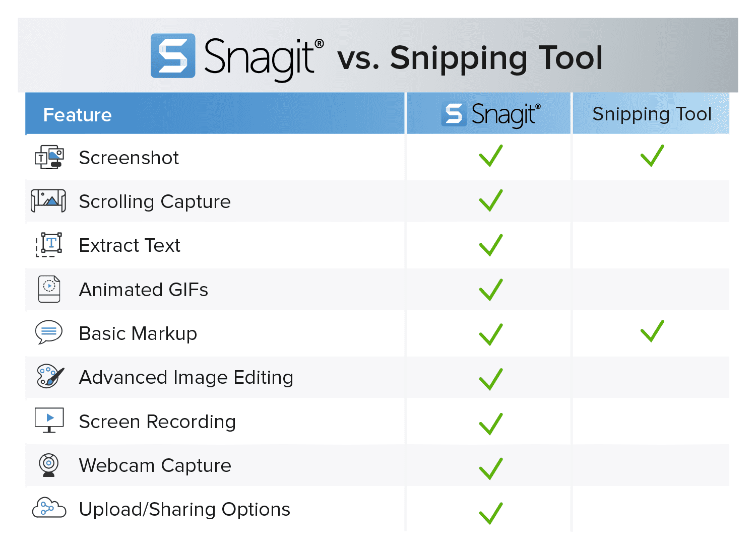
Task: Click the Scrolling Capture panorama icon
Action: [x=48, y=200]
